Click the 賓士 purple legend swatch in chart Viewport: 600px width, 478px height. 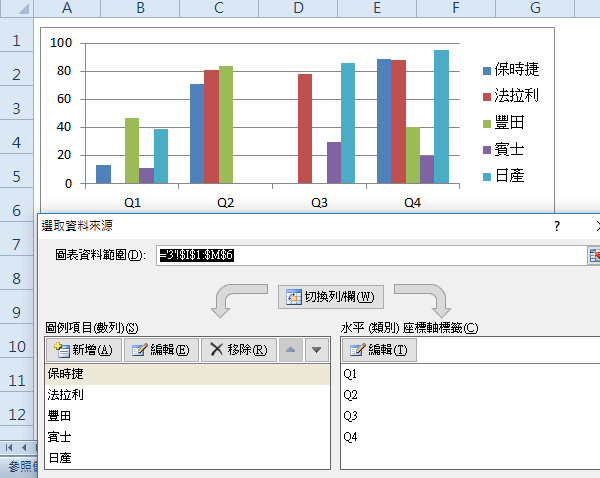(x=487, y=150)
